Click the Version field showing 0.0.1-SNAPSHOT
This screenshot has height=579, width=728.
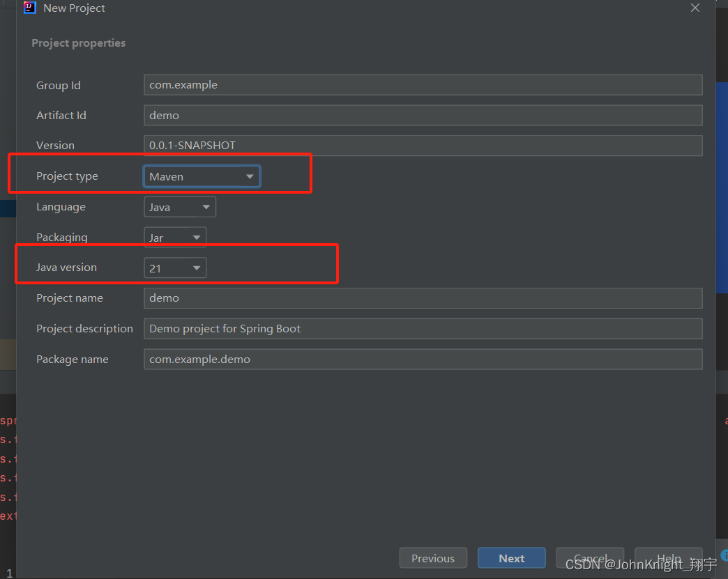423,145
